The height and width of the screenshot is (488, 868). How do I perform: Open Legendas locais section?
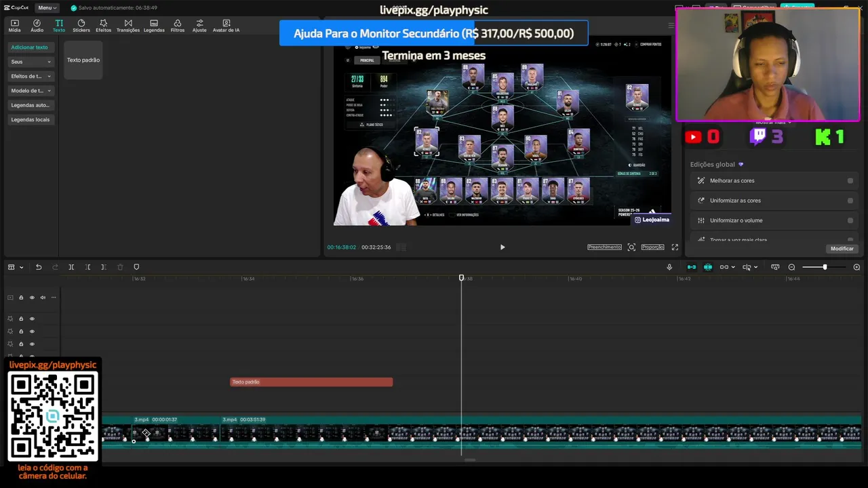pos(31,119)
